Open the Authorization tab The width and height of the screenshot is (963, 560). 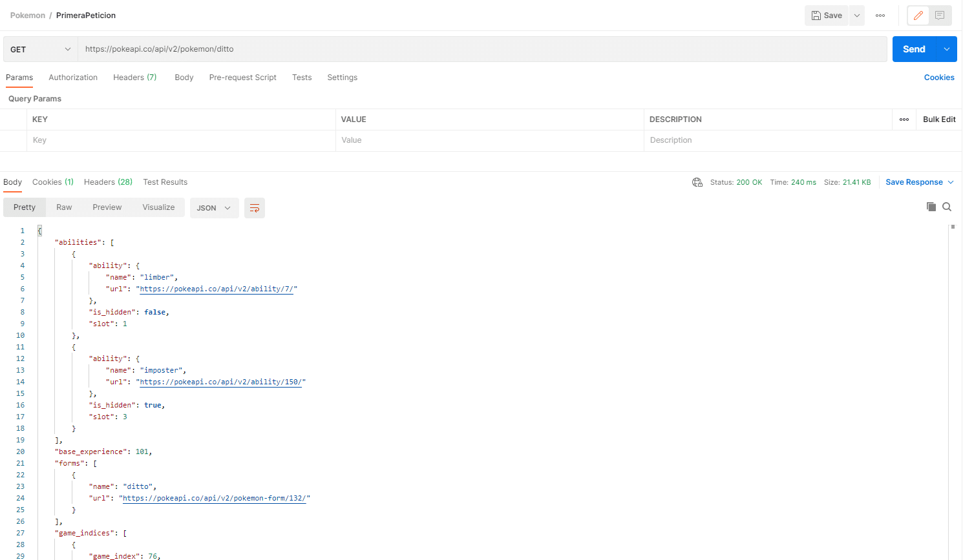(73, 78)
